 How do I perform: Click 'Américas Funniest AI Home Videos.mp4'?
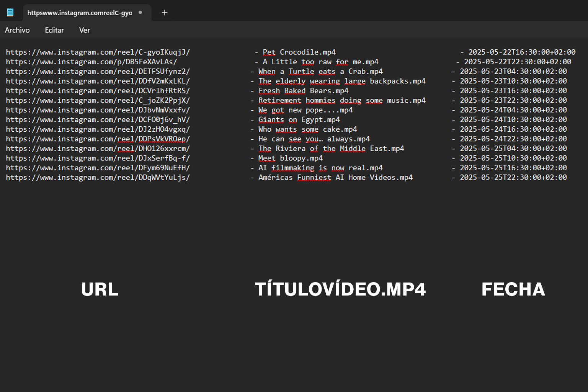coord(336,178)
